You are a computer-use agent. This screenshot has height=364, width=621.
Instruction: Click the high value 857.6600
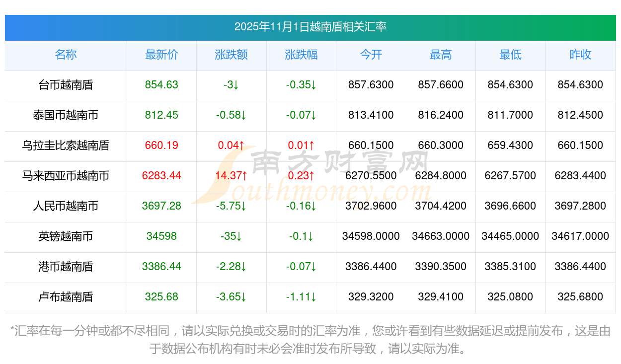coord(441,85)
